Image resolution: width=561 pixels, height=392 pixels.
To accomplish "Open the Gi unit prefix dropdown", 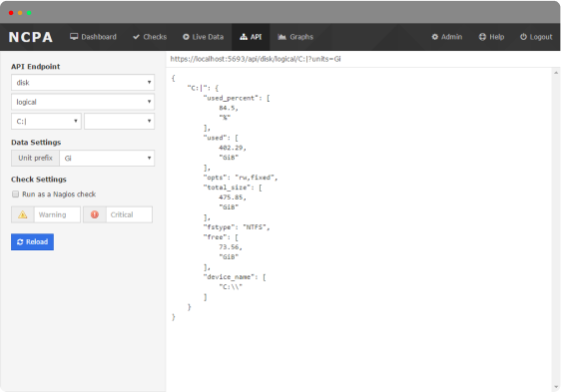I will pos(107,158).
